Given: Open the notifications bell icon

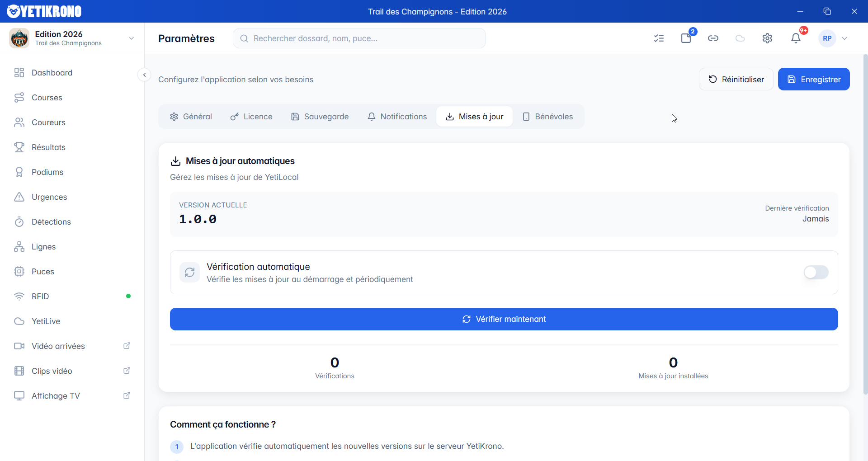Looking at the screenshot, I should tap(796, 38).
